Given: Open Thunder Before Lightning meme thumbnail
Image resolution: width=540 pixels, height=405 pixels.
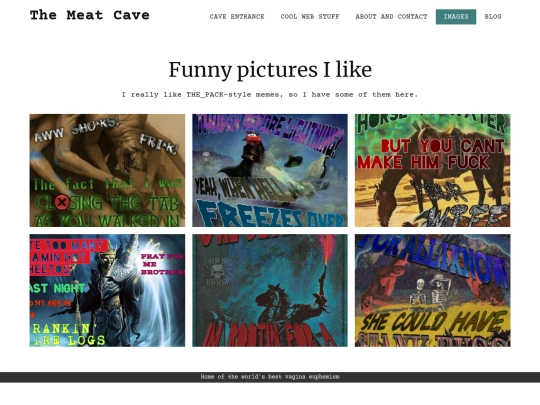Looking at the screenshot, I should coord(270,170).
